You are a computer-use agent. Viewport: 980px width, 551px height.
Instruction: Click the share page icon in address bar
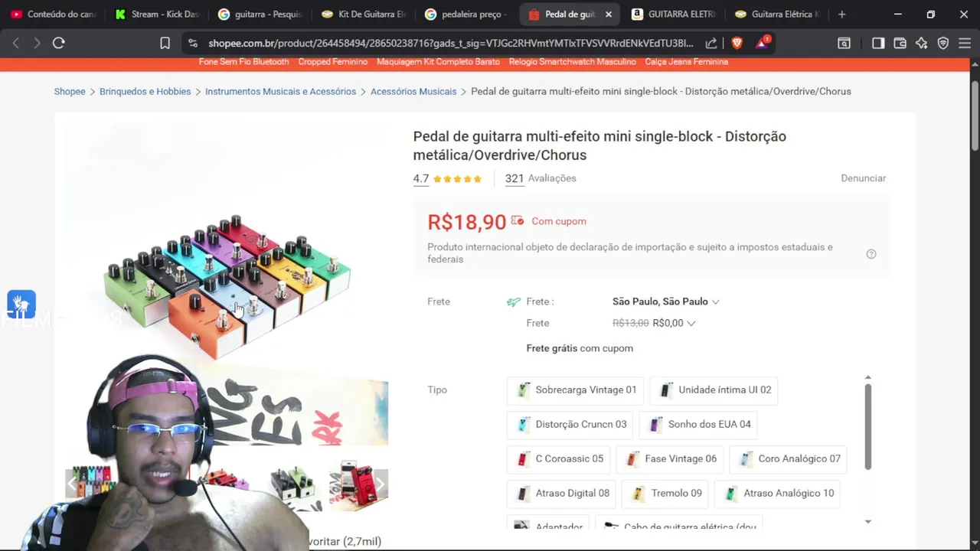click(711, 44)
